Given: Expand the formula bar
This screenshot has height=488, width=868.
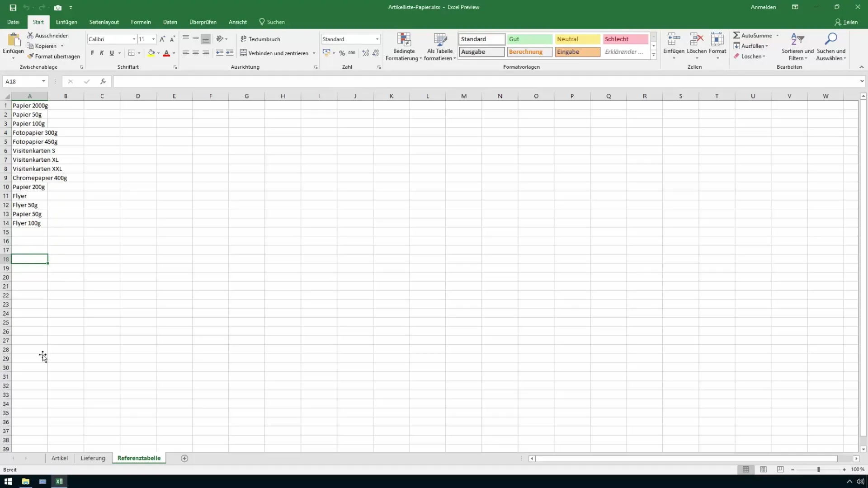Looking at the screenshot, I should point(862,81).
